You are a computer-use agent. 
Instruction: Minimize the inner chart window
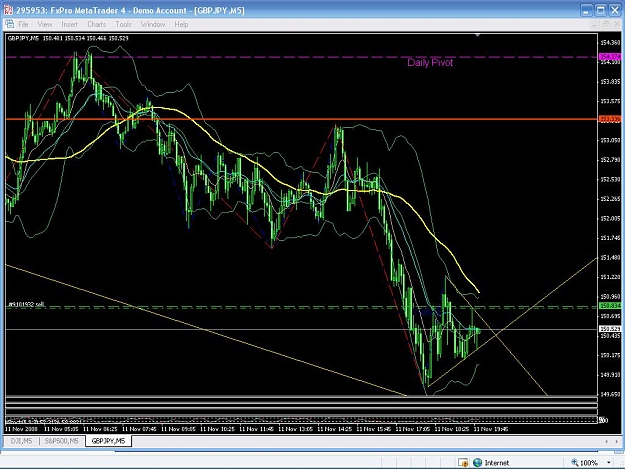tap(595, 24)
